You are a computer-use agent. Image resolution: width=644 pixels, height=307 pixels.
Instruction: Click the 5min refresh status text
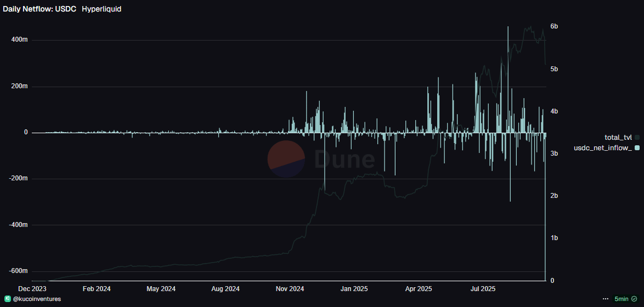tap(622, 299)
